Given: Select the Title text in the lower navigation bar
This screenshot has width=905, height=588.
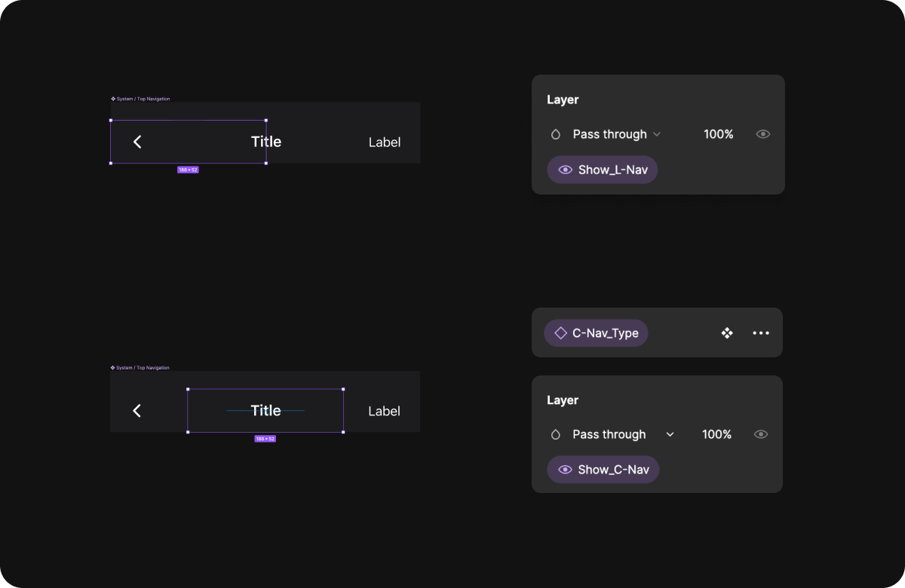Looking at the screenshot, I should pyautogui.click(x=265, y=411).
